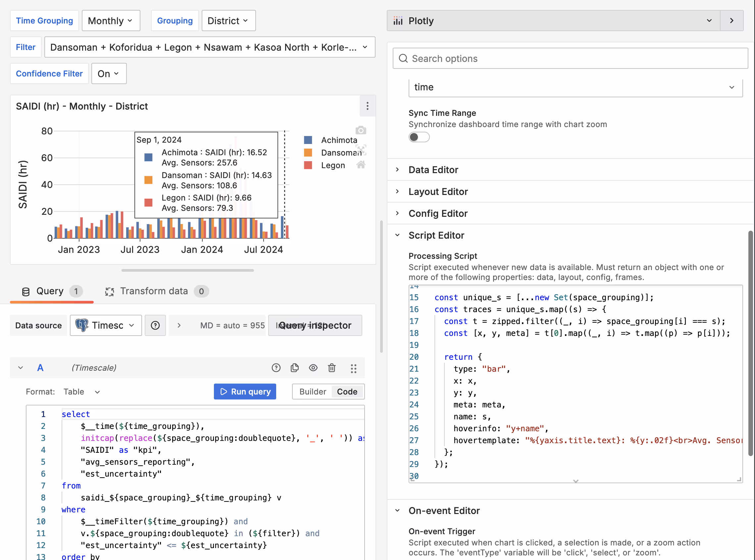Open the Monthly time grouping dropdown

pos(111,20)
